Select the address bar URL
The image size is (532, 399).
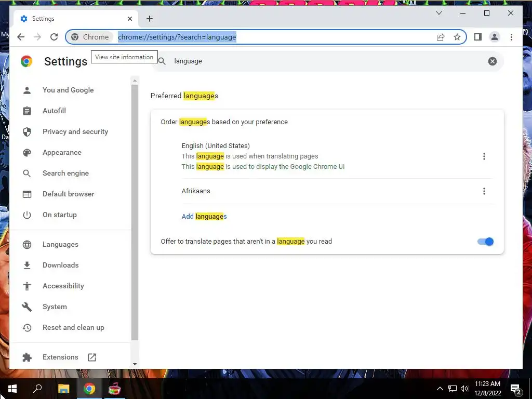click(177, 37)
